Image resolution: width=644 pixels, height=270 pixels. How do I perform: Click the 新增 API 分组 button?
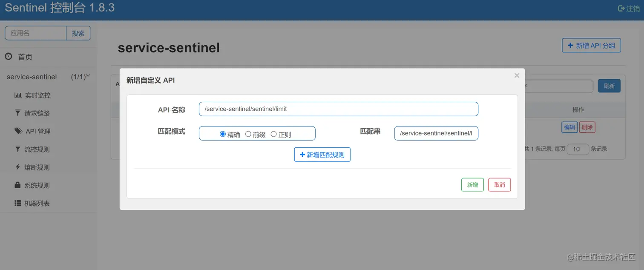[x=591, y=45]
